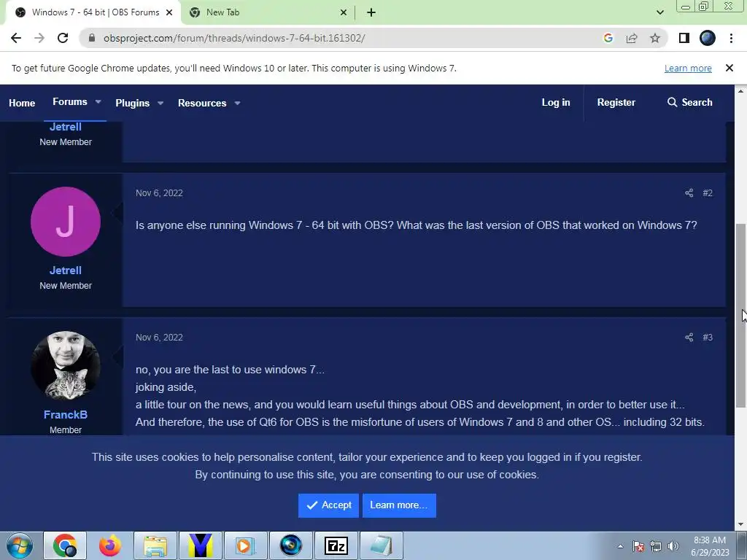Close the Windows 7 OBS Forums tab
The height and width of the screenshot is (560, 747).
[x=169, y=12]
